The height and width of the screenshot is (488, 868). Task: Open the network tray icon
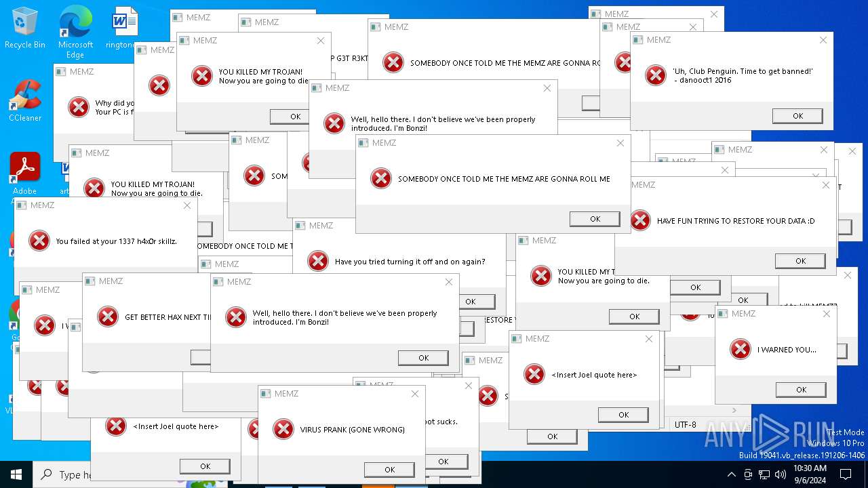click(765, 474)
